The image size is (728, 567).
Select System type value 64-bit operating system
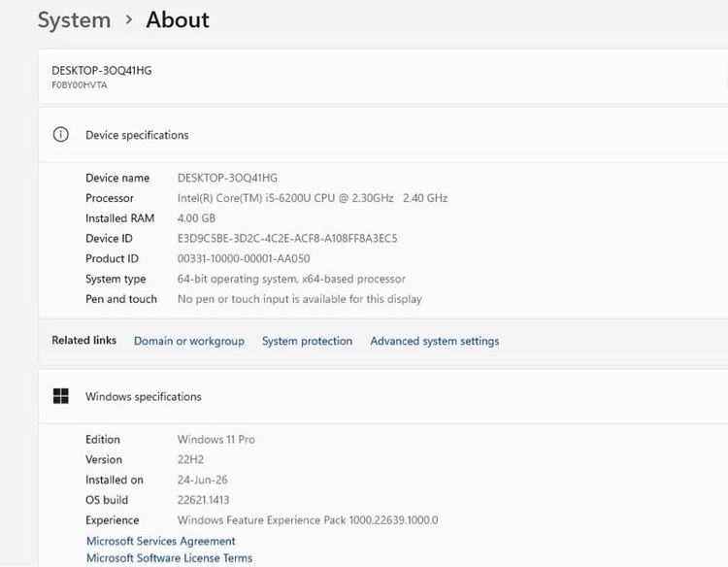tap(291, 279)
